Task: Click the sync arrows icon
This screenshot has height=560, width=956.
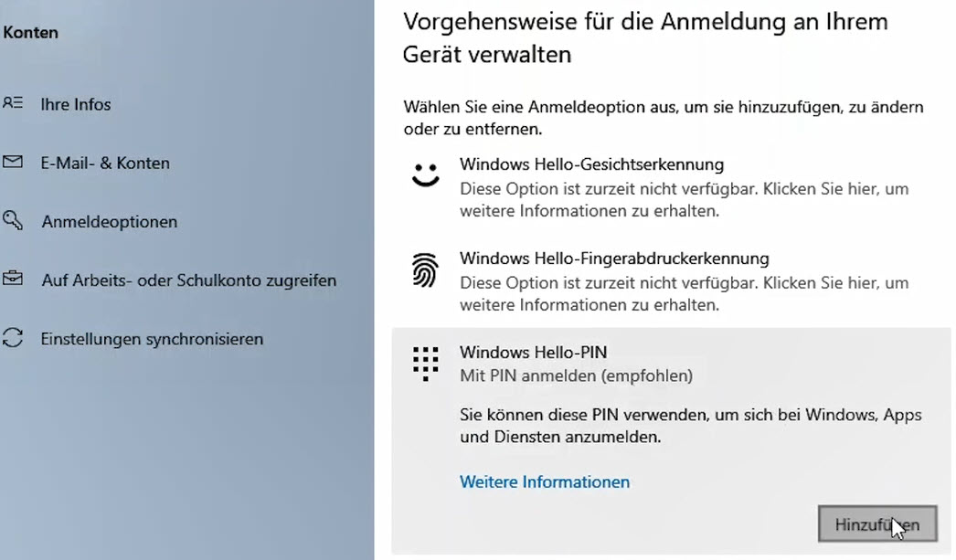Action: coord(12,338)
